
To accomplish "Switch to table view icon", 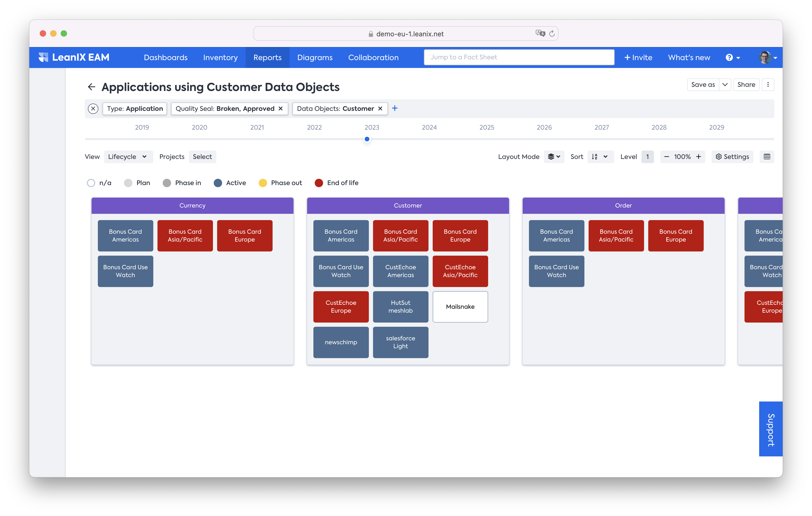I will point(767,157).
